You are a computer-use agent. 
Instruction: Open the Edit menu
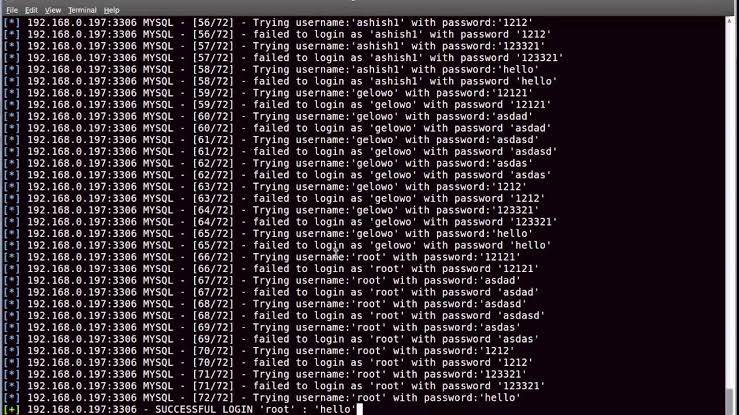point(31,10)
